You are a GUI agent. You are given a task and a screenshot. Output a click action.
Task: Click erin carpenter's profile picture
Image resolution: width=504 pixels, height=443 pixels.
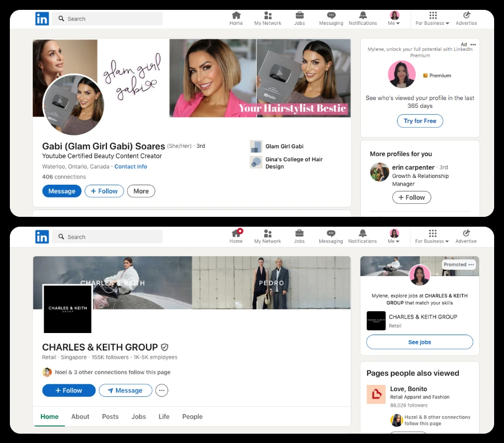[x=379, y=172]
